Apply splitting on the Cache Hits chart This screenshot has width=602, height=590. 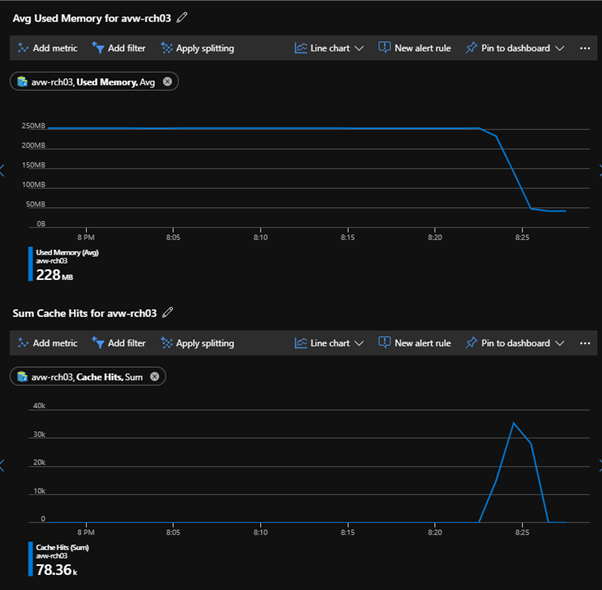[x=197, y=343]
